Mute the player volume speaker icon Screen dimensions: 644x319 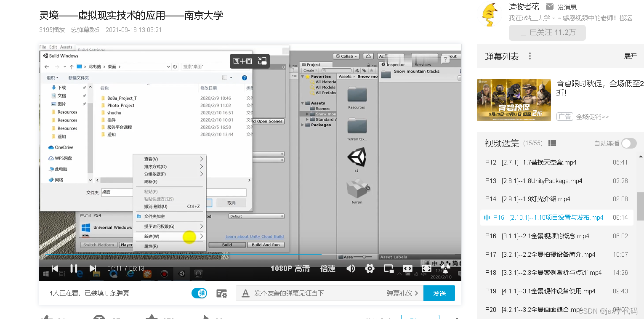pyautogui.click(x=351, y=268)
